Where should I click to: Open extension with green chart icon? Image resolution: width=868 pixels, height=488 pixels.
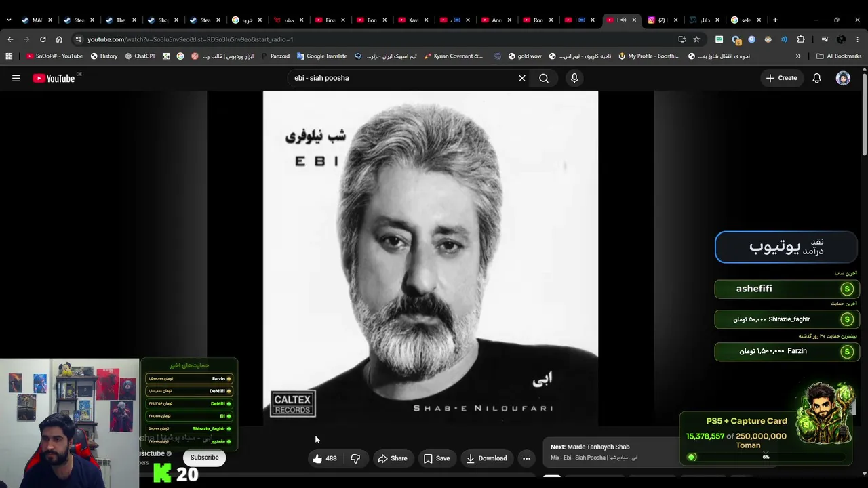click(x=719, y=39)
